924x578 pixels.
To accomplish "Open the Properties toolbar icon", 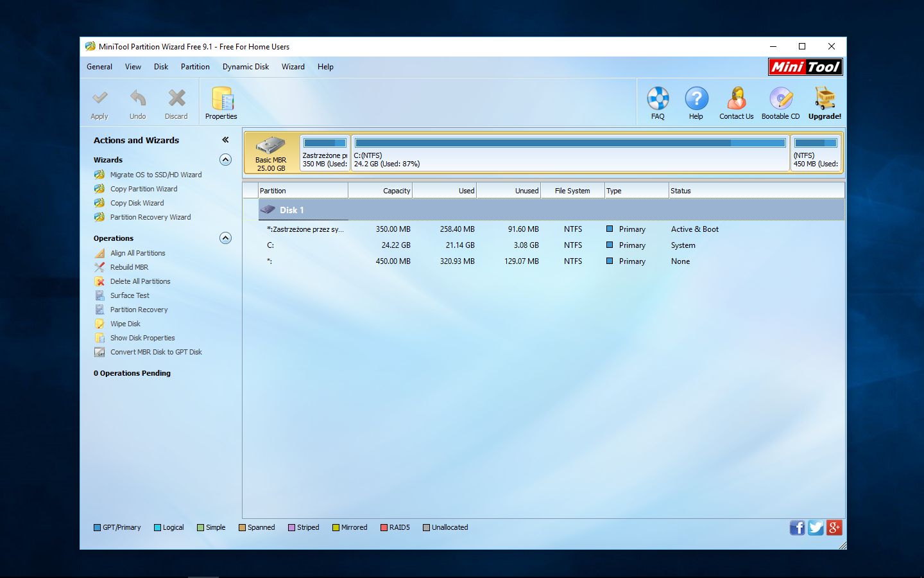I will pyautogui.click(x=221, y=100).
